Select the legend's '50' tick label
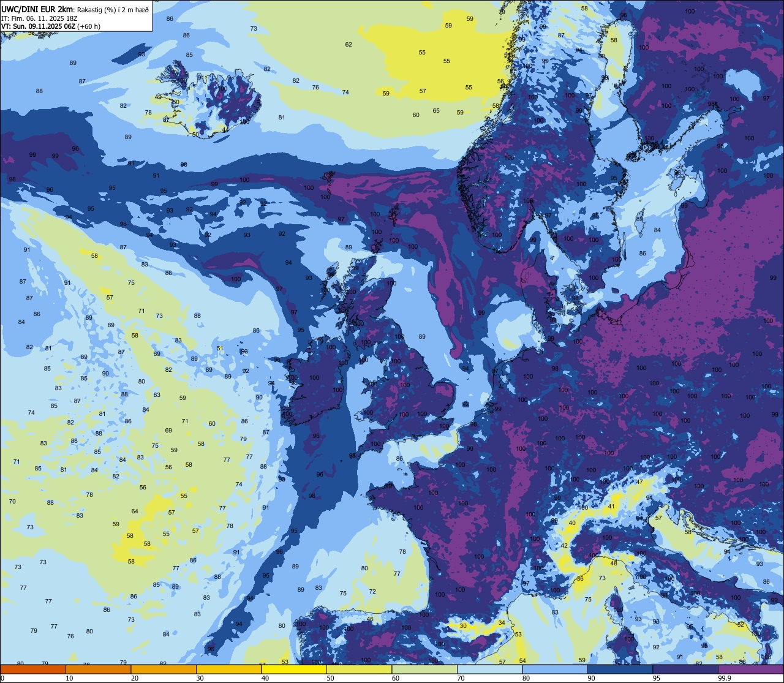 (x=330, y=678)
